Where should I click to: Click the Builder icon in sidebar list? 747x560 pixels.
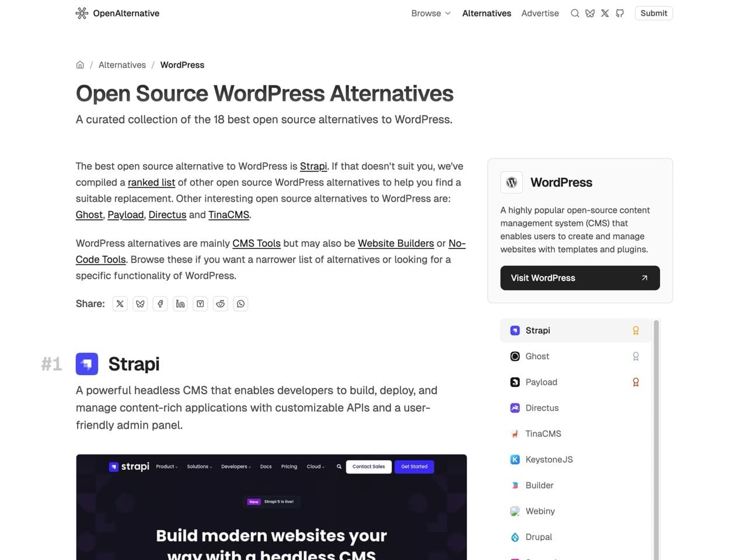click(515, 485)
